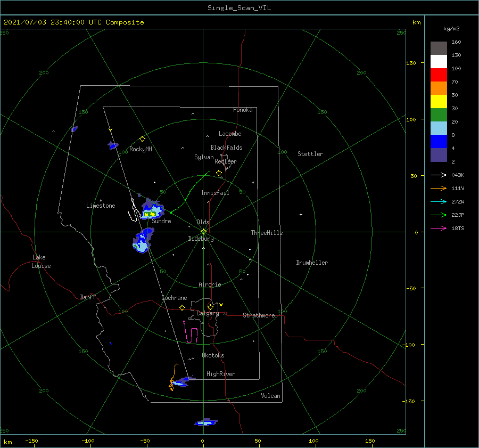Click the asterisk marker above Limestone
479x448 pixels.
pos(101,201)
